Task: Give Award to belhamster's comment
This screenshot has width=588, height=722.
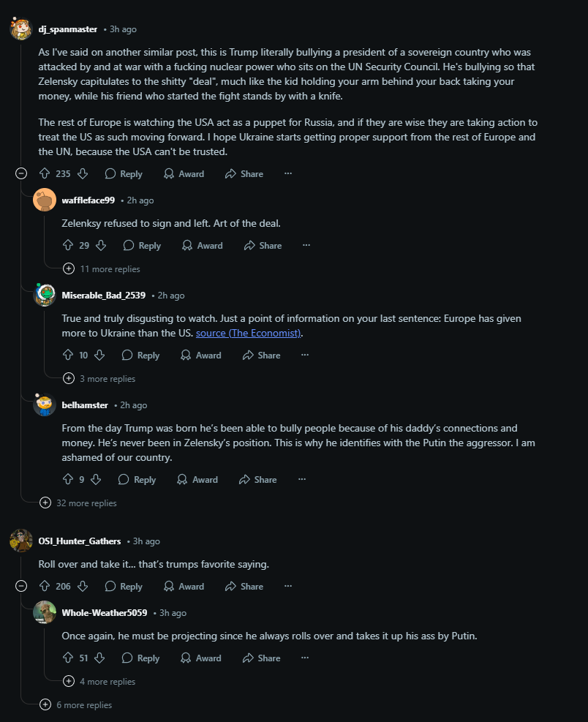Action: 197,479
